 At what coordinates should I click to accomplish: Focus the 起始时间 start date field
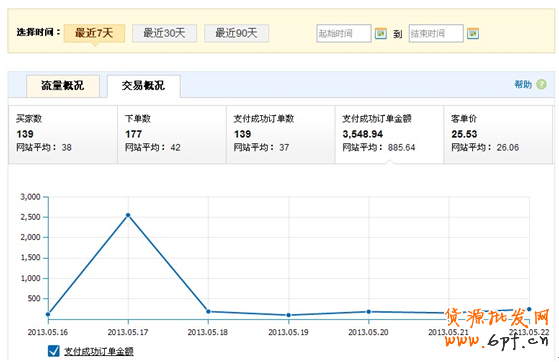(x=344, y=34)
